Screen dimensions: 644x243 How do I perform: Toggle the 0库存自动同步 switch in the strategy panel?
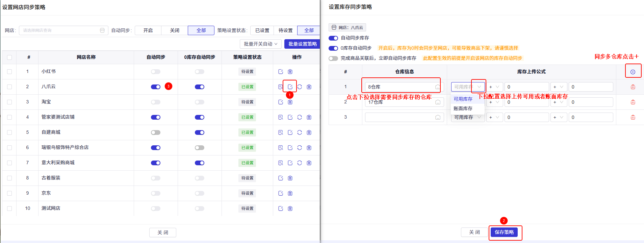click(x=333, y=48)
